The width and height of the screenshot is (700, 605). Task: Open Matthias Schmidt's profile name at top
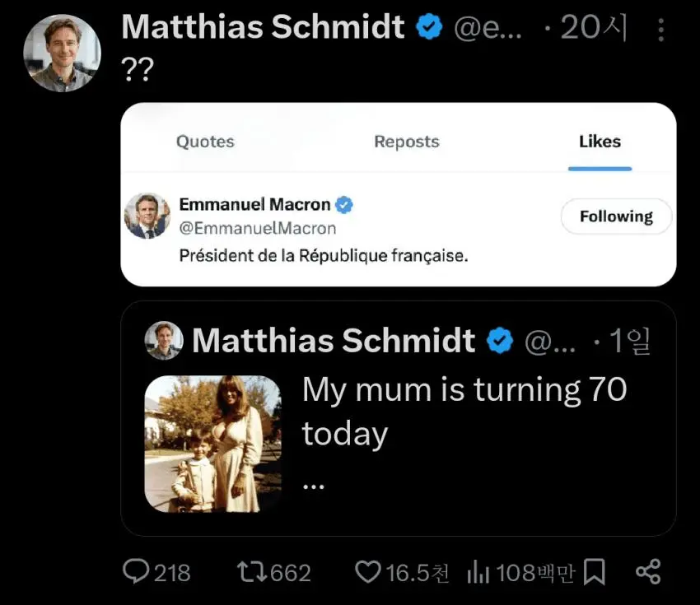click(263, 28)
